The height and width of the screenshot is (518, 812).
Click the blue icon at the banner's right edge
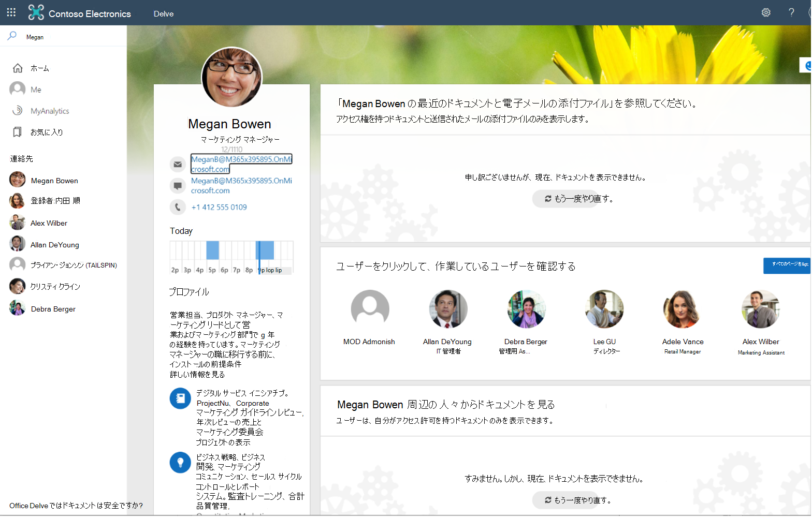(x=806, y=65)
